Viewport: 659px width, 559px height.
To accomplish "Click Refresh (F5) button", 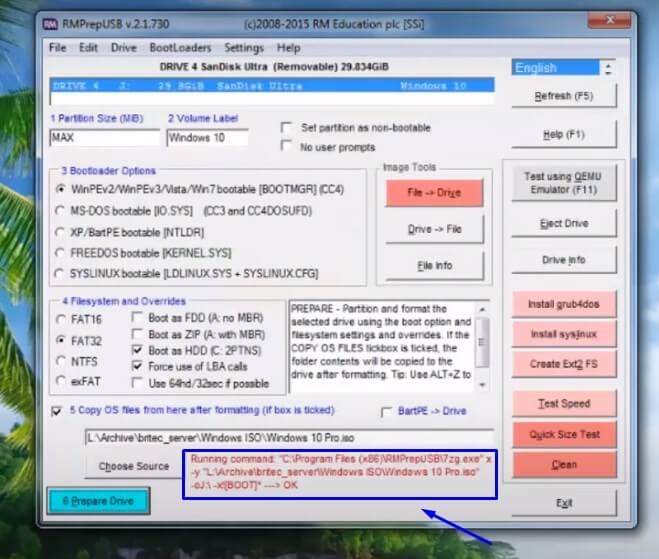I will (x=564, y=96).
